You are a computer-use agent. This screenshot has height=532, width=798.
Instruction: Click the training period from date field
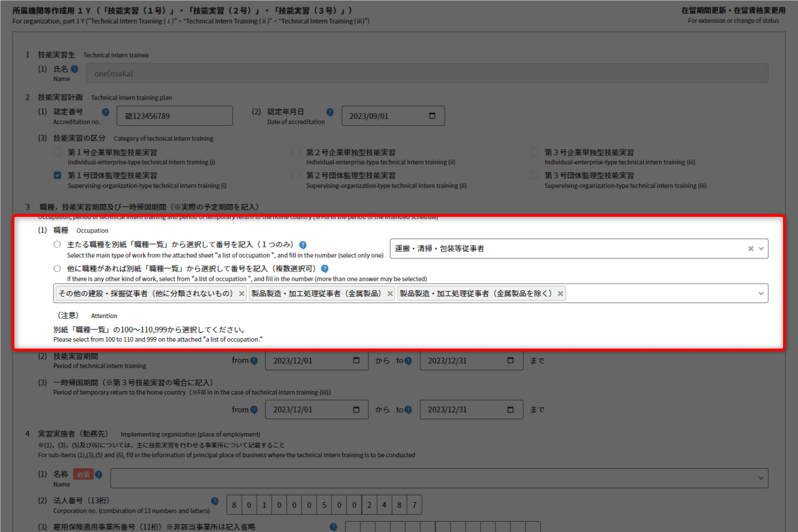pyautogui.click(x=308, y=361)
